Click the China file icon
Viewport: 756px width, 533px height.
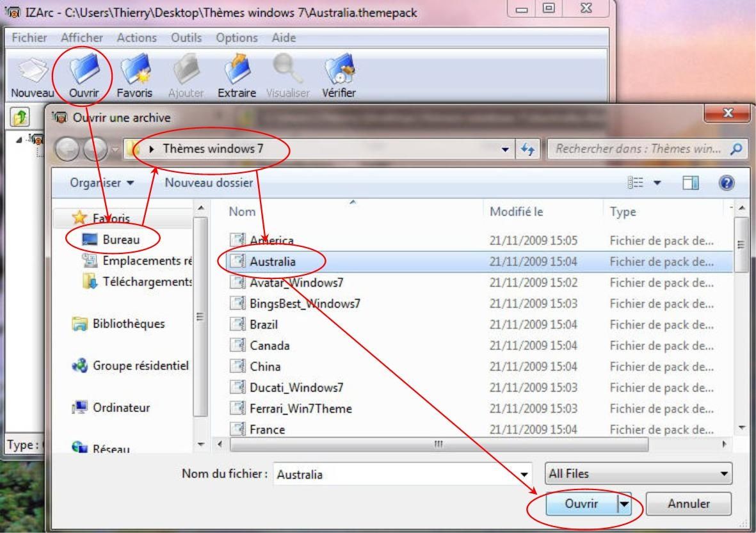pos(237,366)
